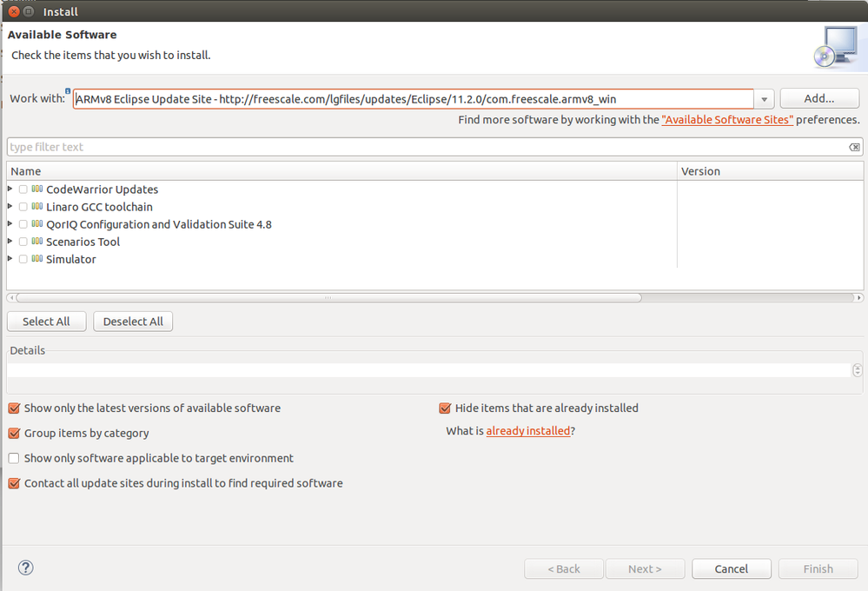
Task: Click the Linaro GCC toolchain category icon
Action: pyautogui.click(x=36, y=207)
